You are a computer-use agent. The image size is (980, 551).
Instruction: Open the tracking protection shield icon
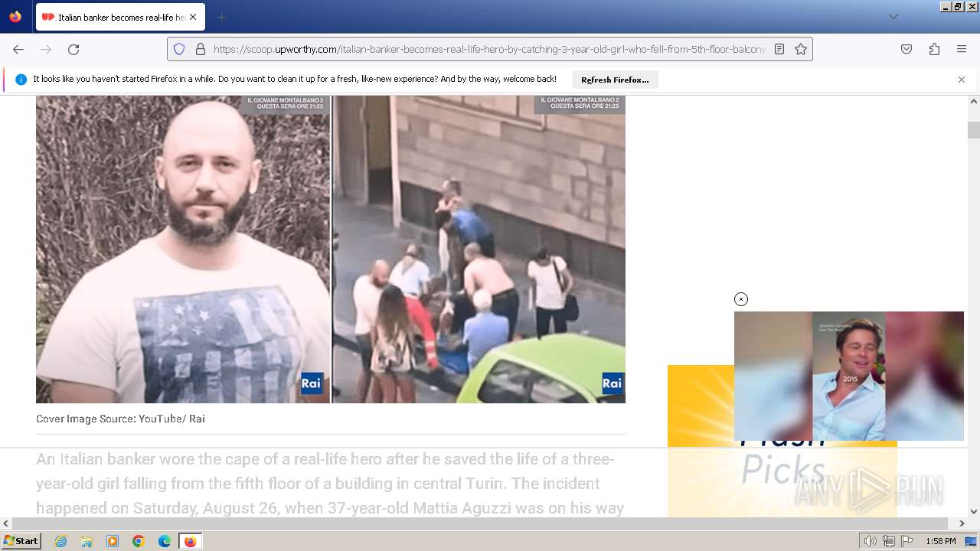point(179,49)
